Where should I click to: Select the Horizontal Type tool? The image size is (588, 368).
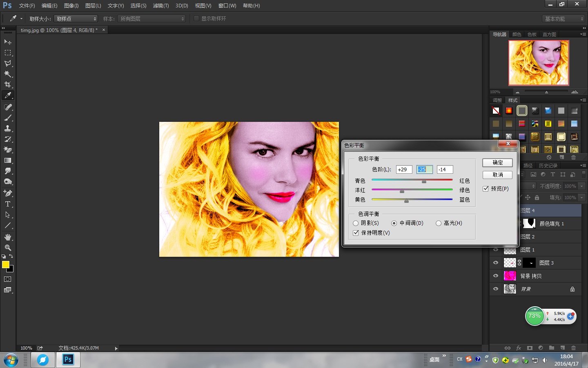click(8, 204)
